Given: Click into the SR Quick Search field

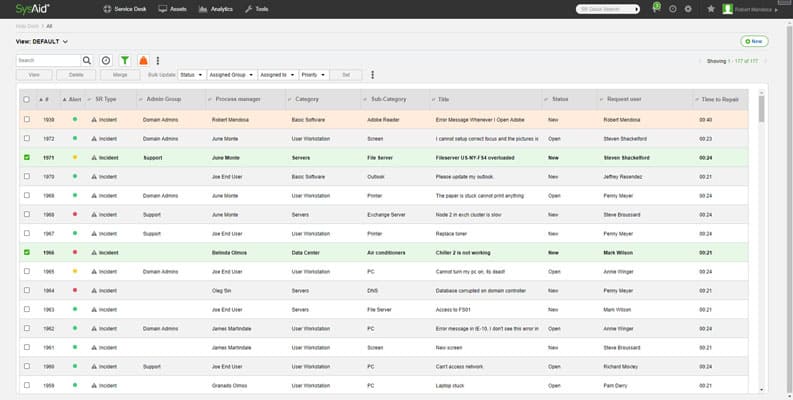Looking at the screenshot, I should pos(604,9).
